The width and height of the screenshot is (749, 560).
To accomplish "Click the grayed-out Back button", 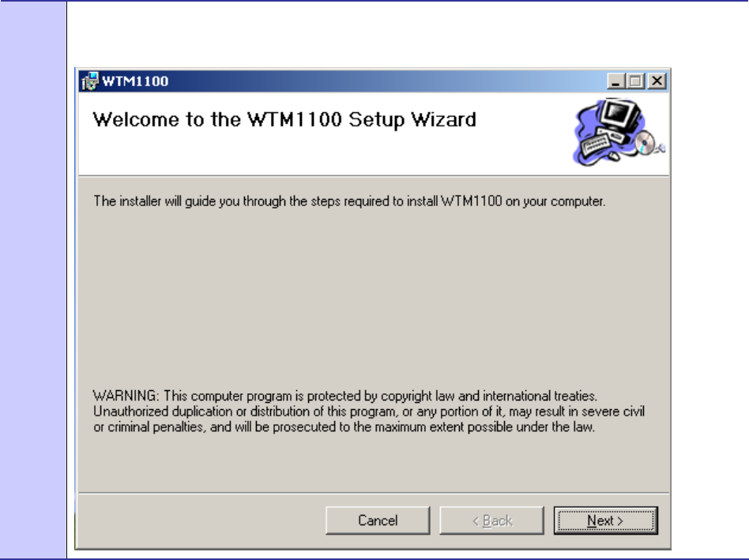I will (491, 521).
